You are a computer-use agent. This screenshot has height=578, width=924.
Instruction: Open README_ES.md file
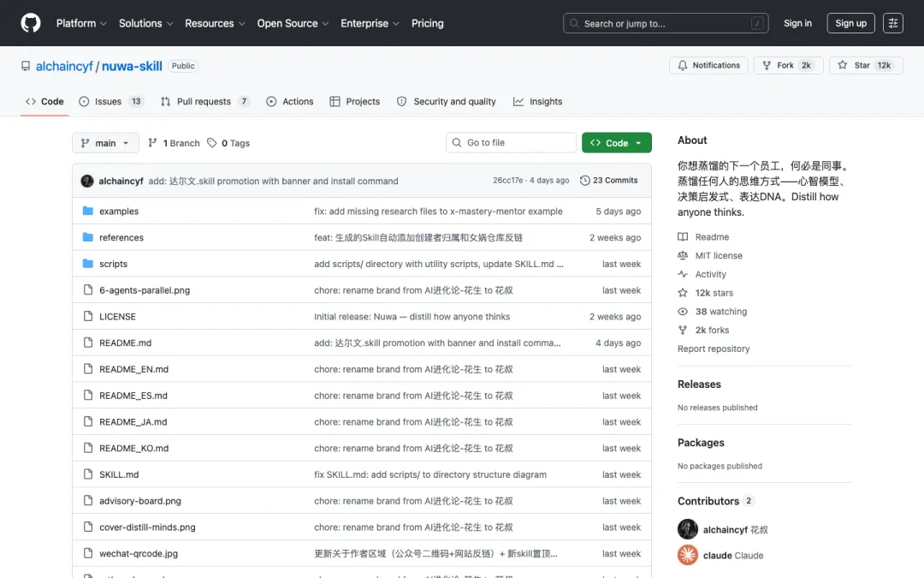click(133, 395)
